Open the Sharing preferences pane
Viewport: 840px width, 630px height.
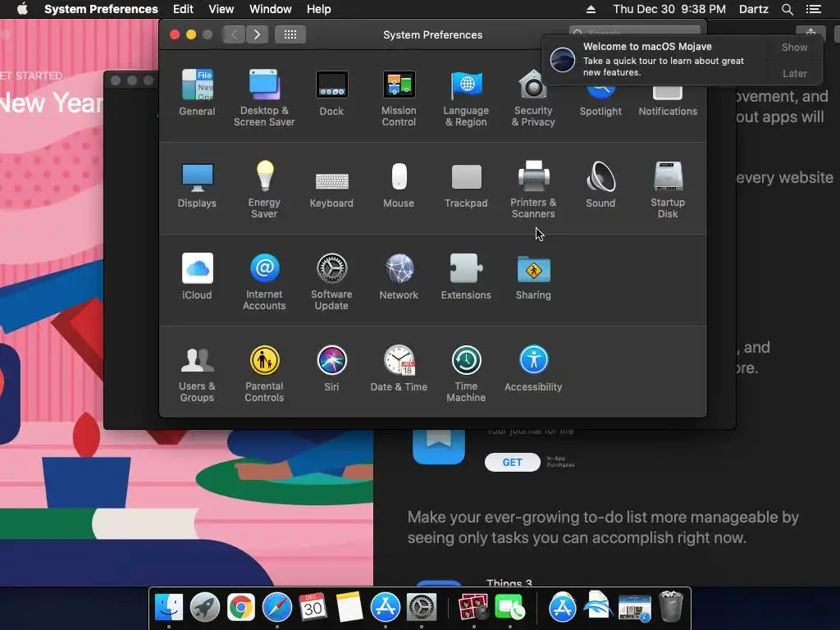[533, 276]
